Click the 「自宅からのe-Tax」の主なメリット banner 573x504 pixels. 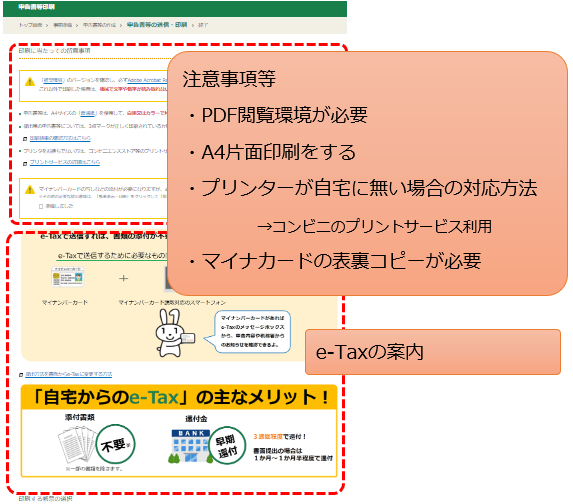pyautogui.click(x=179, y=397)
